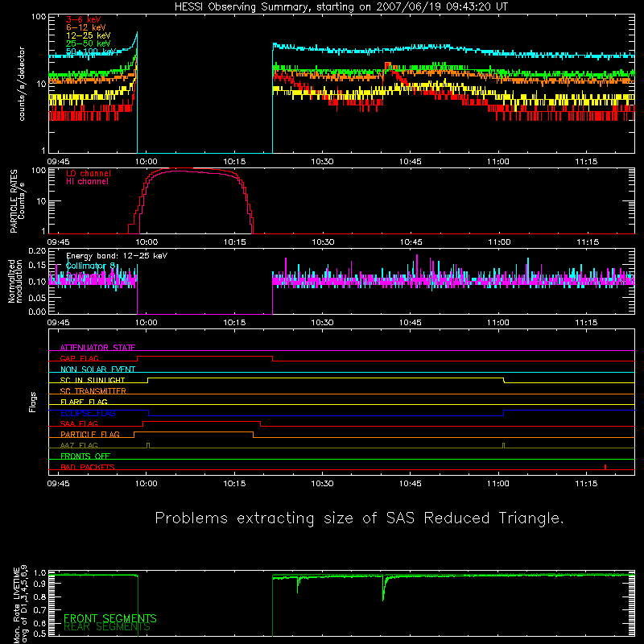Click the FRONTS OFF flag label
This screenshot has height=644, width=644.
[x=85, y=456]
